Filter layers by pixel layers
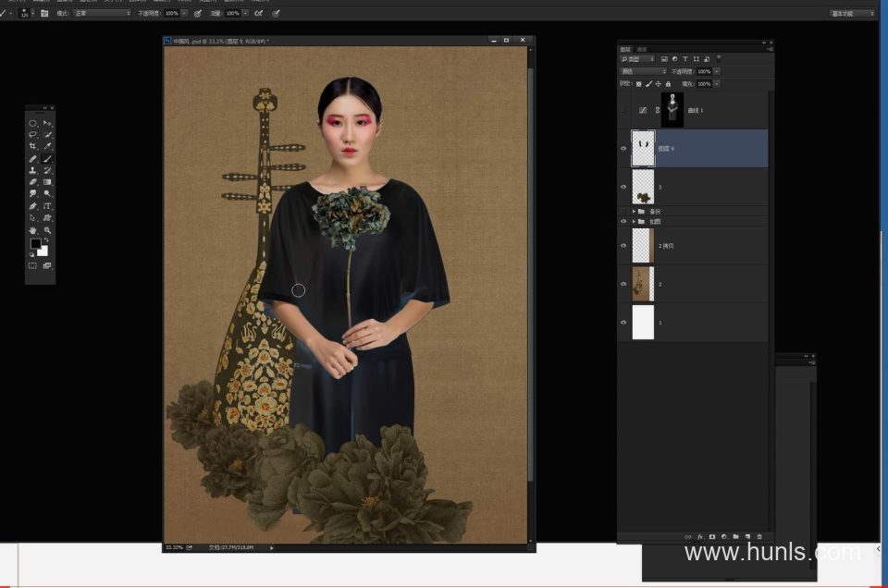888x588 pixels. point(664,59)
